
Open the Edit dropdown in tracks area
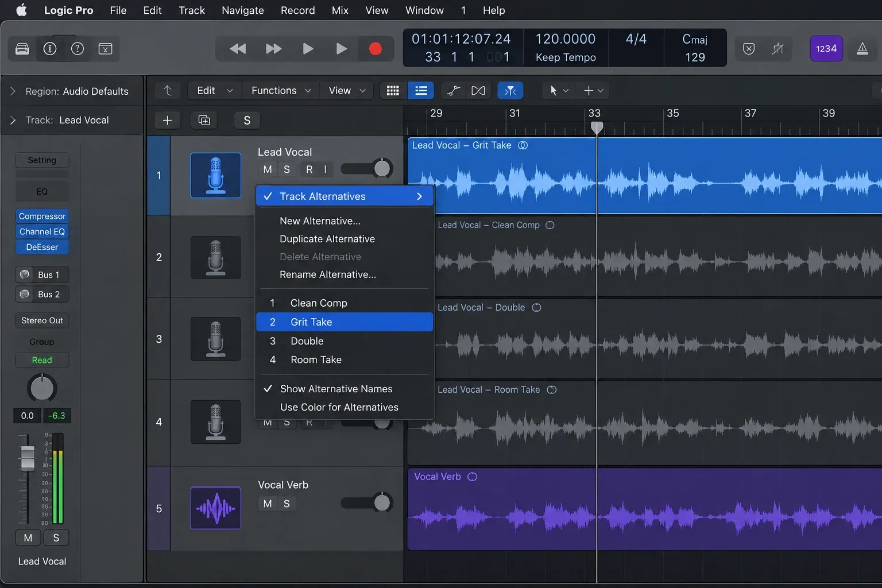click(x=214, y=91)
